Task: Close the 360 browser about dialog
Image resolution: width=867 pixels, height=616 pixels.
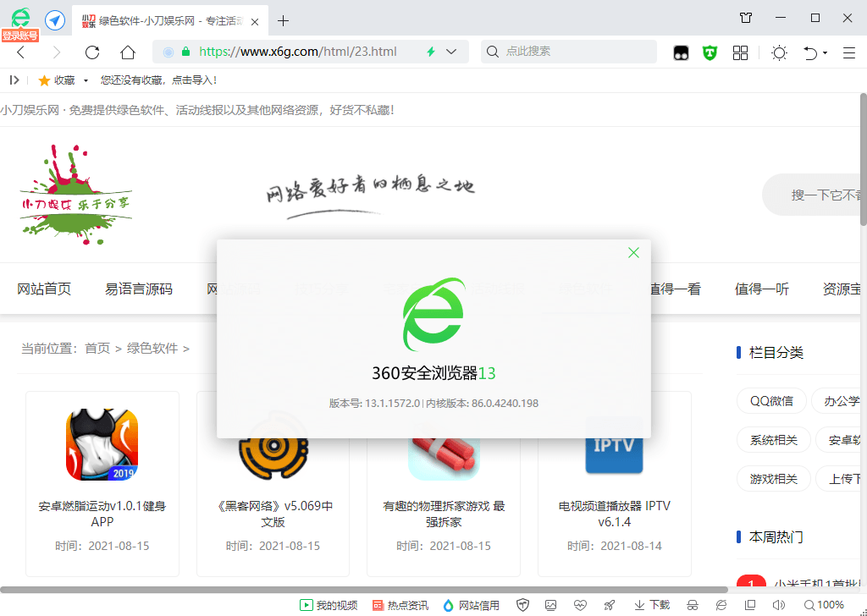Action: [x=633, y=253]
